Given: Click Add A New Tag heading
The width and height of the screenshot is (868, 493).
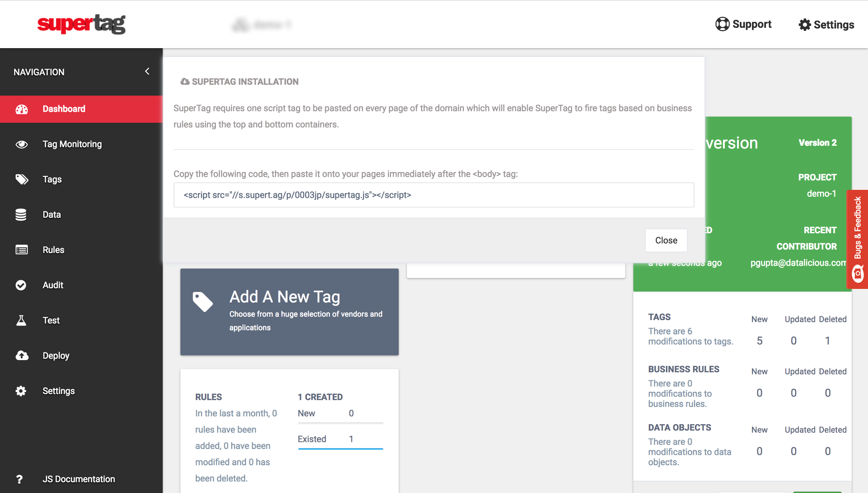Looking at the screenshot, I should point(285,297).
